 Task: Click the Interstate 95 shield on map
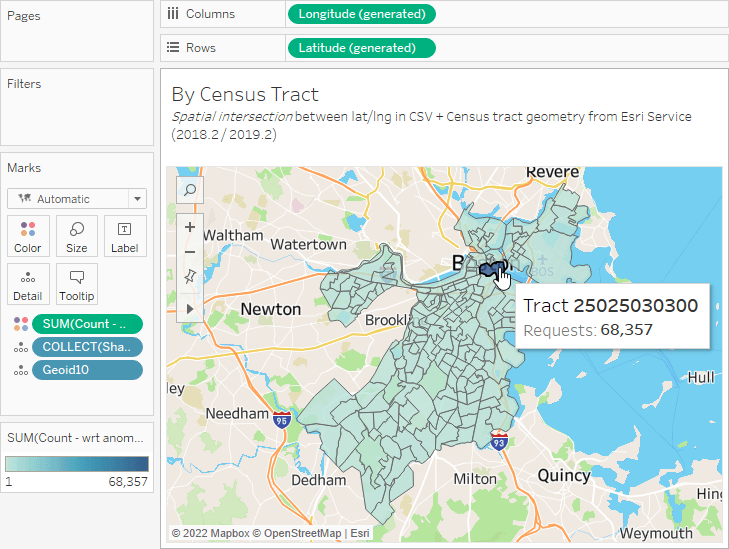(281, 420)
